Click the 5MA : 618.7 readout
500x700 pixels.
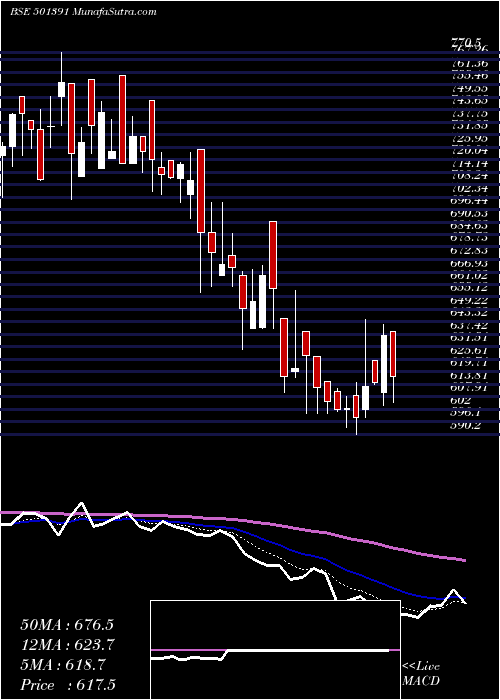(63, 665)
